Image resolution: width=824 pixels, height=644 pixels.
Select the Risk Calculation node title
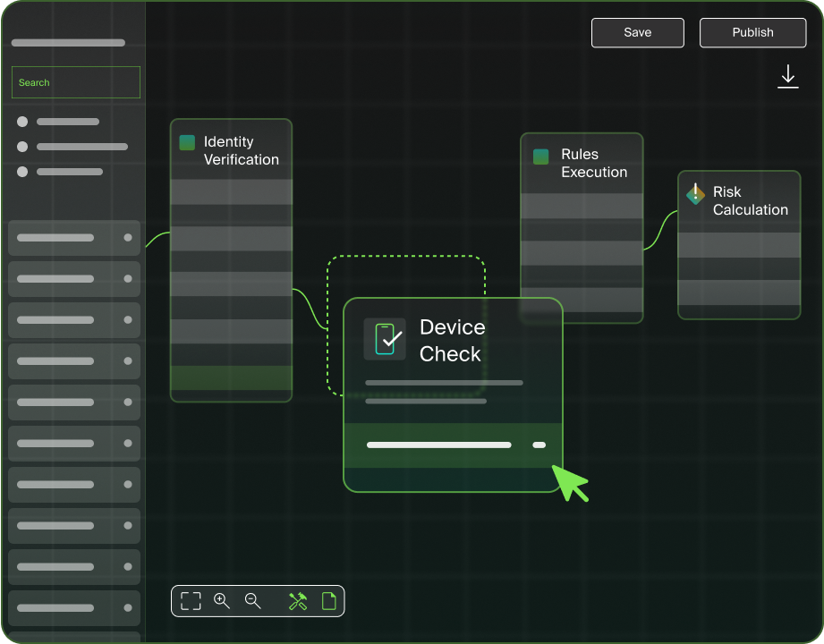pos(750,201)
